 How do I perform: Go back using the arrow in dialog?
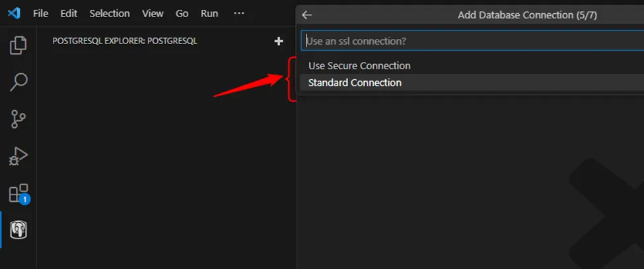pyautogui.click(x=307, y=15)
